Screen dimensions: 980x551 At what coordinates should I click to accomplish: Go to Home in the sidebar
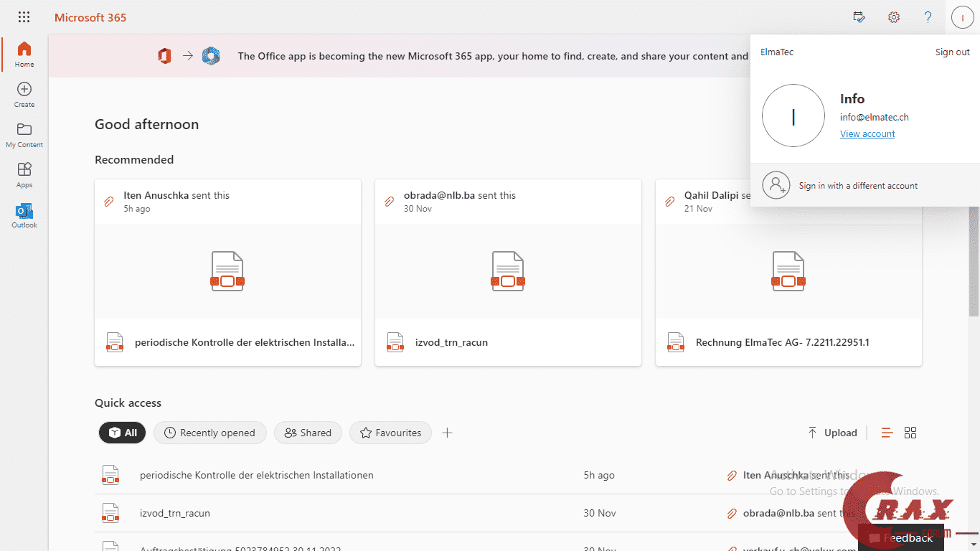click(x=24, y=55)
